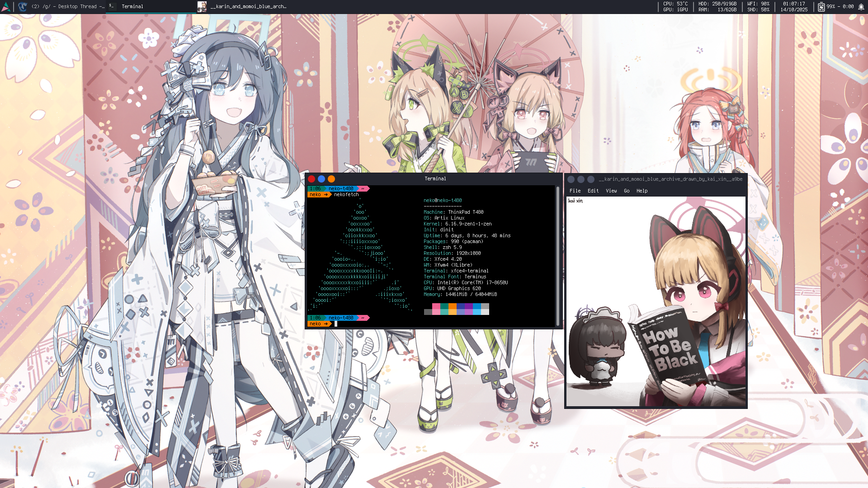This screenshot has width=868, height=488.
Task: Switch to the Desktop Thread browser window
Action: point(68,7)
